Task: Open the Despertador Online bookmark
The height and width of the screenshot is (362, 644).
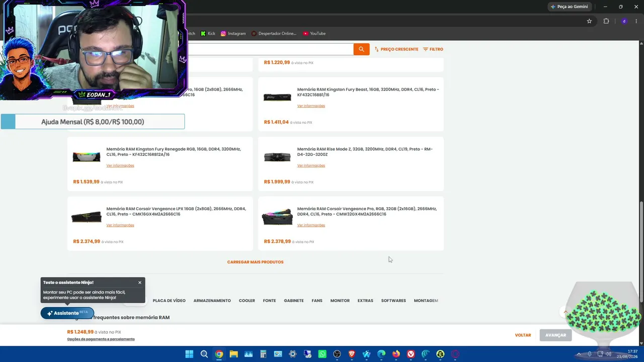Action: (x=274, y=34)
